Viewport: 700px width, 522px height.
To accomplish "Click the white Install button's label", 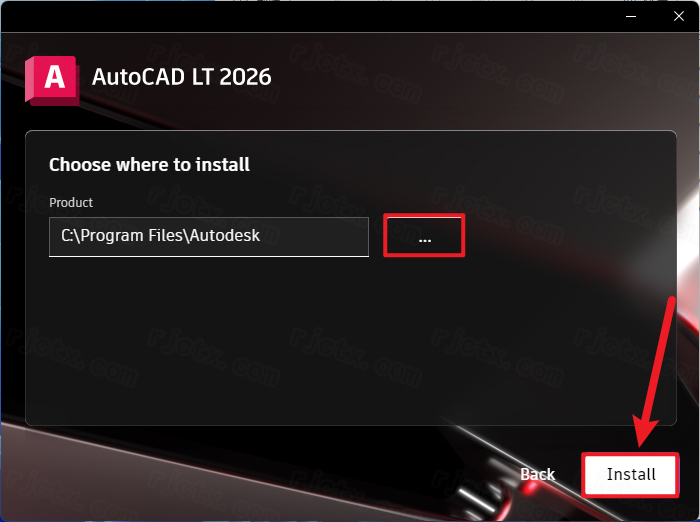I will [631, 474].
